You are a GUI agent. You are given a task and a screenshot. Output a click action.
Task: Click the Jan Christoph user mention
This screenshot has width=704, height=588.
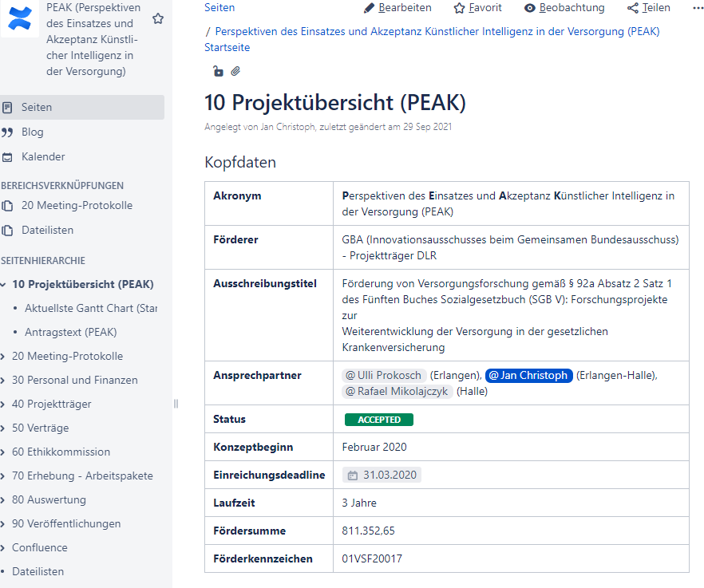[x=528, y=375]
